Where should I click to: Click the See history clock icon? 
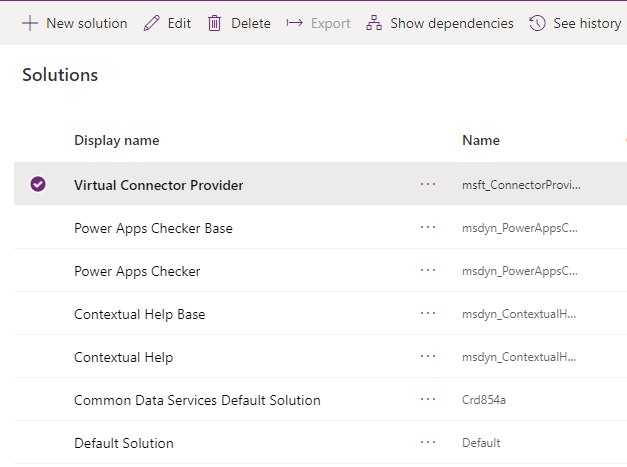pyautogui.click(x=537, y=23)
